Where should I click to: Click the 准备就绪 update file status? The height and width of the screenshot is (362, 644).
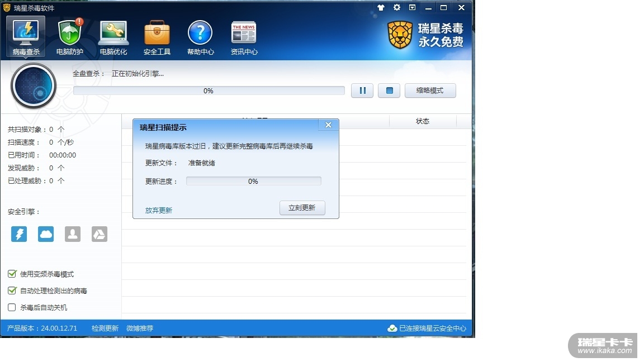tap(202, 163)
